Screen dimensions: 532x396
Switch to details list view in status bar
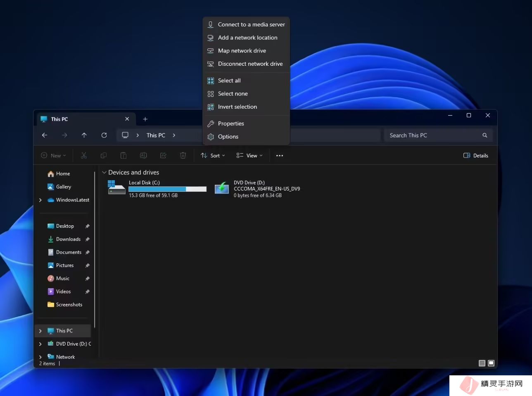482,363
